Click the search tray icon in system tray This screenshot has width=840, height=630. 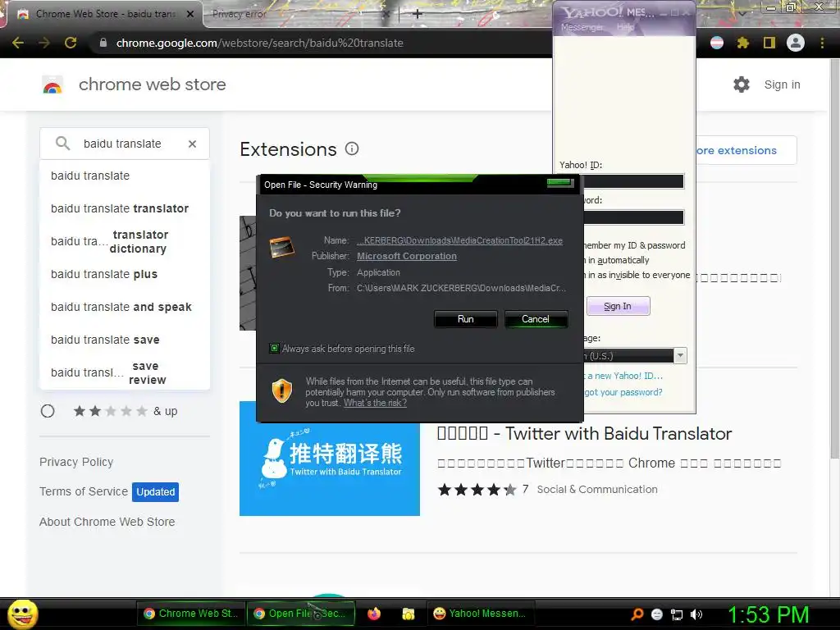coord(637,614)
